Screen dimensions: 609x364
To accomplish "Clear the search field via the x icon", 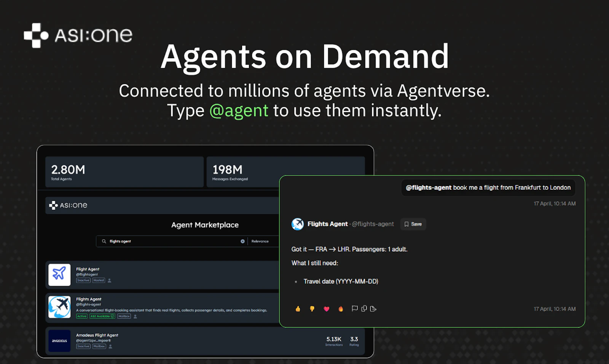I will (242, 241).
